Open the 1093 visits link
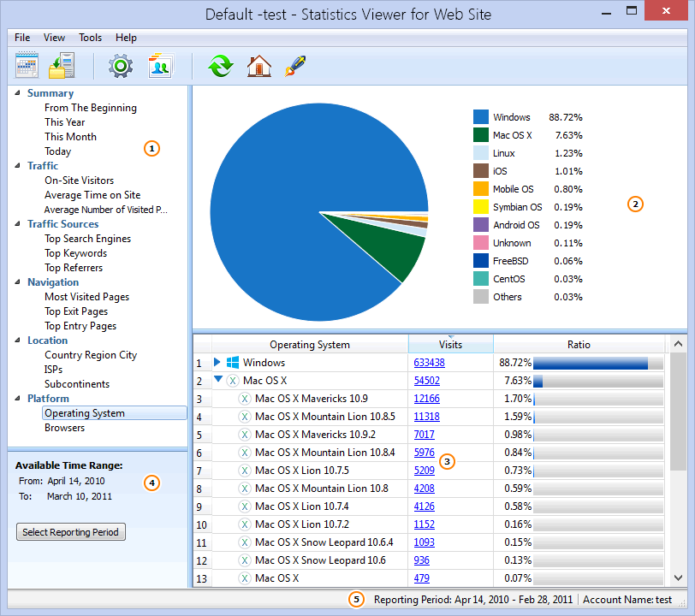 pos(425,542)
